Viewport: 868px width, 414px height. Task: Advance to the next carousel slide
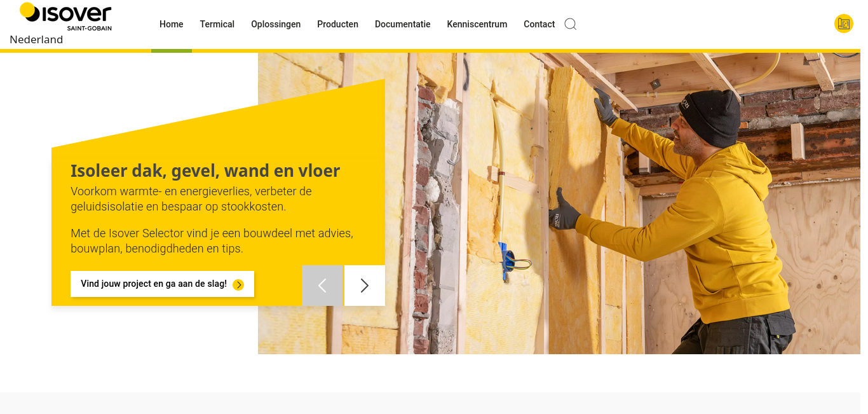365,286
